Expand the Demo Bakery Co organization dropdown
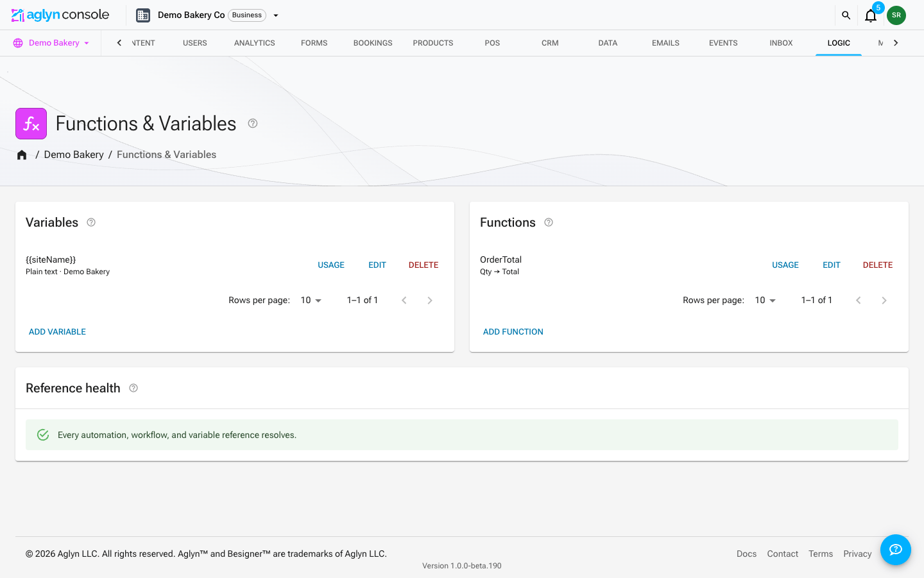Screen dimensions: 924x578 276,15
